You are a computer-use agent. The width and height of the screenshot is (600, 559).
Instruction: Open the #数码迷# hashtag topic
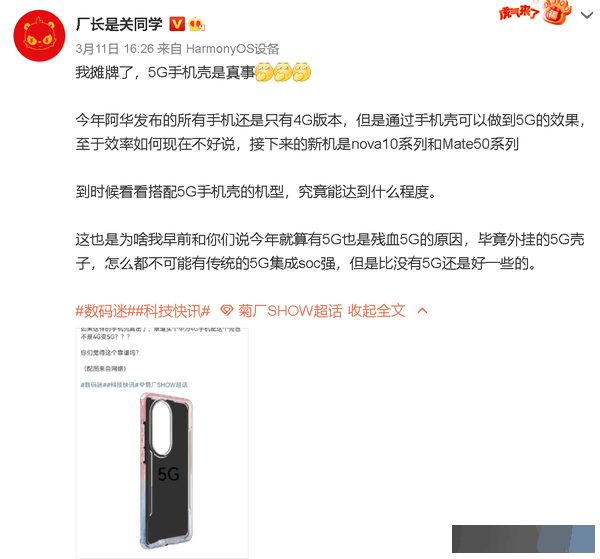click(x=101, y=310)
